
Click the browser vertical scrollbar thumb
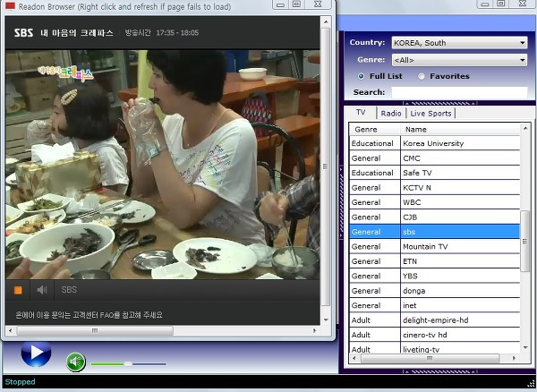click(326, 167)
